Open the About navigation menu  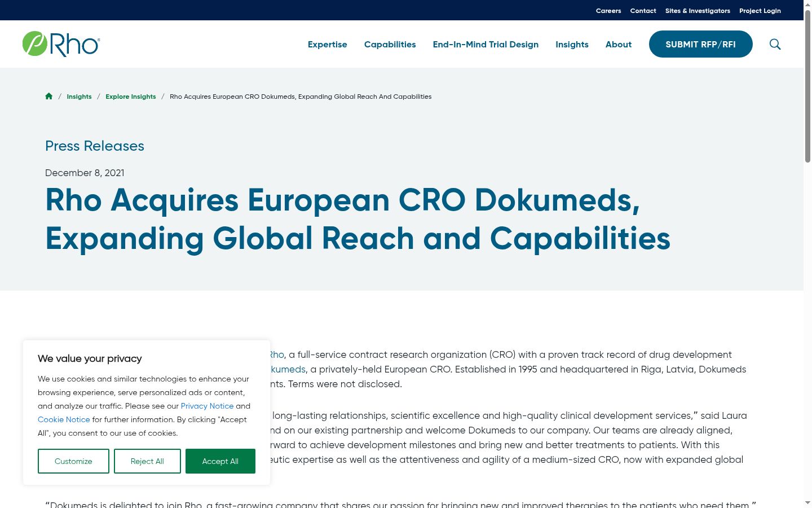click(x=619, y=44)
